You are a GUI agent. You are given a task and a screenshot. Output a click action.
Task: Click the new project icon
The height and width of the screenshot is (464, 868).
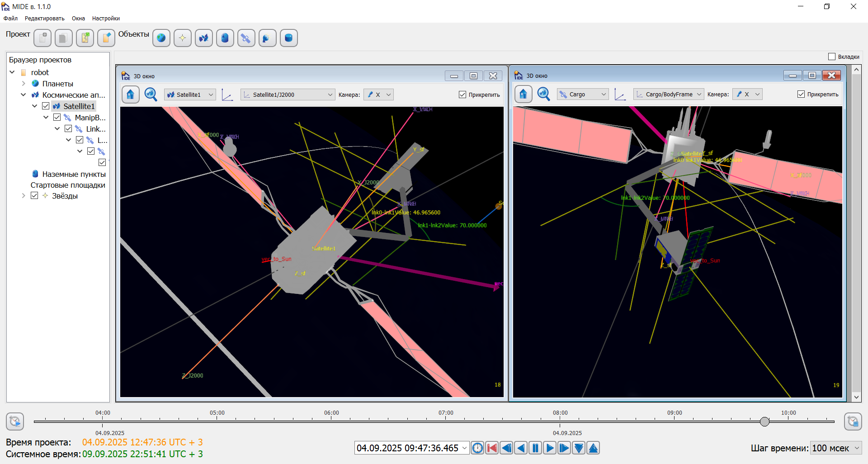(x=42, y=38)
